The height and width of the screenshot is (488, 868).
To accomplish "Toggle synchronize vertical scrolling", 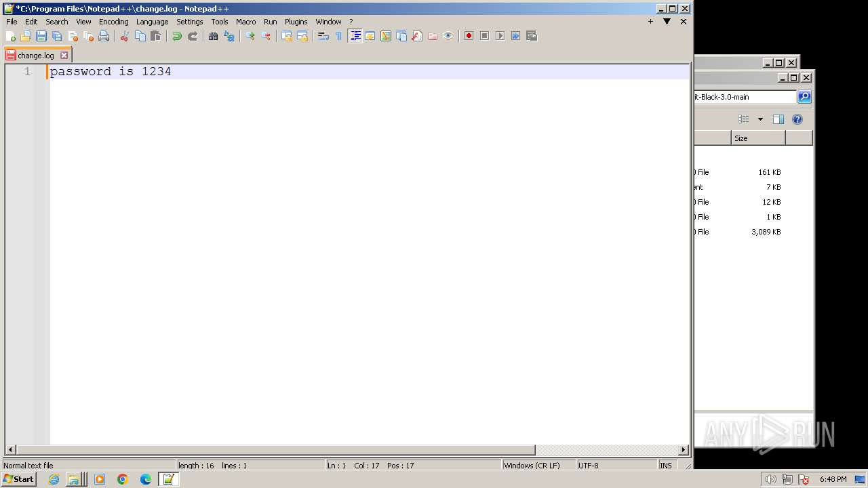I will pos(287,36).
